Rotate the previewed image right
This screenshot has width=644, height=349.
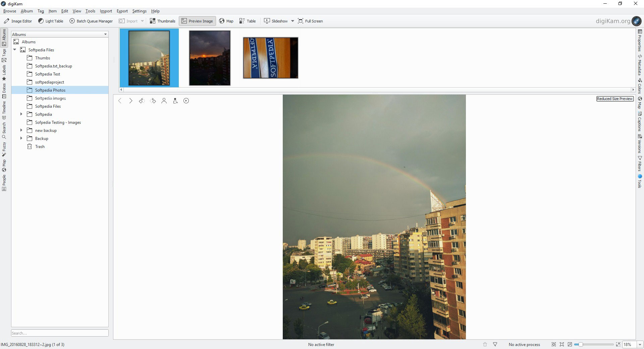click(153, 101)
